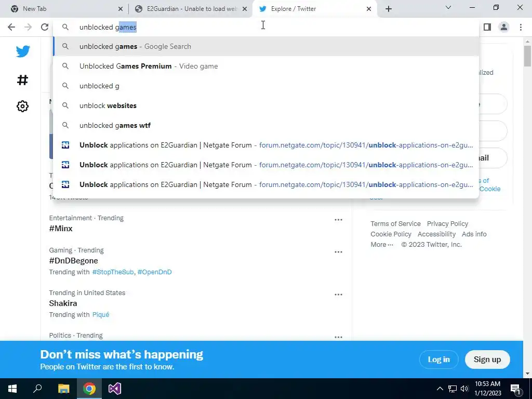Viewport: 532px width, 399px height.
Task: Click the Twitter bird logo in sidebar
Action: point(23,51)
